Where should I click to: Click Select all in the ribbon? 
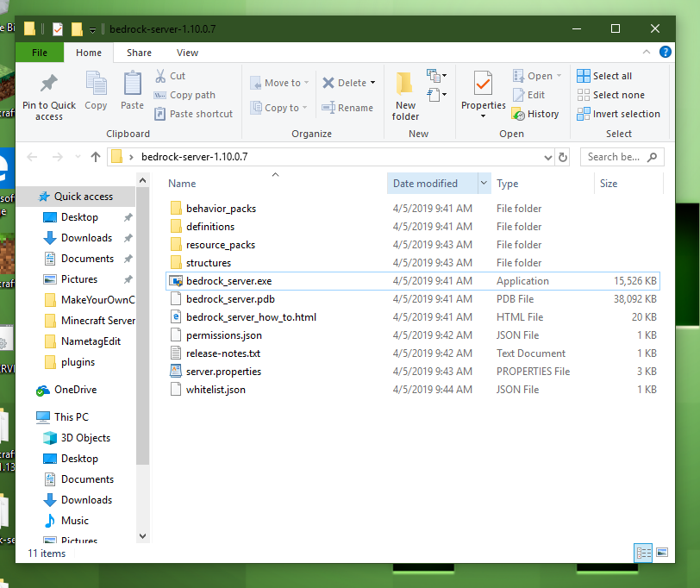[x=604, y=76]
